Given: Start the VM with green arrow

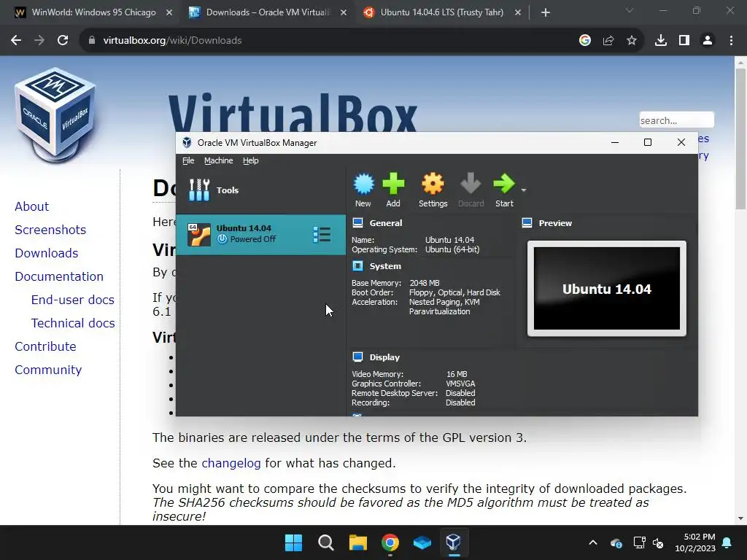Looking at the screenshot, I should (504, 184).
